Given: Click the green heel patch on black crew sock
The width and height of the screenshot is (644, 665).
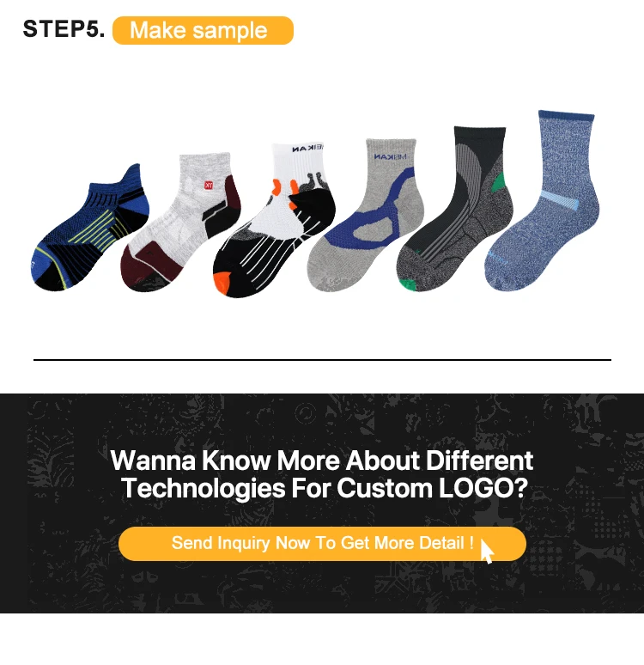Looking at the screenshot, I should pos(499,182).
